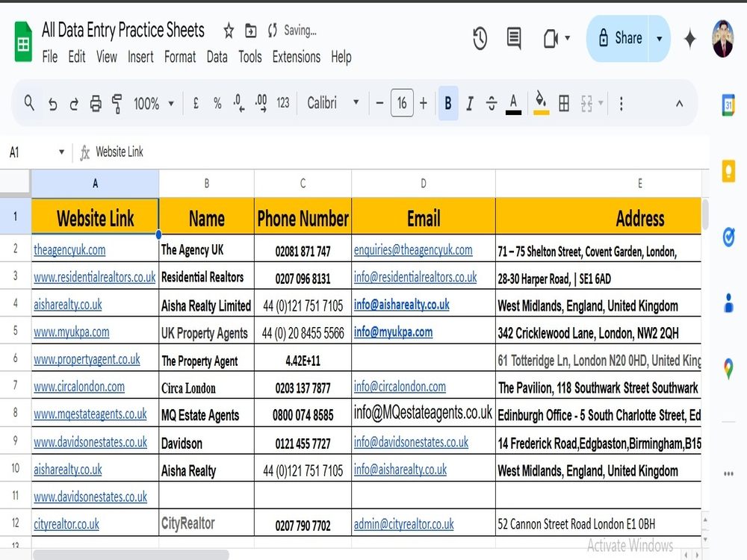Open the Name box dropdown arrow
The image size is (747, 560).
(61, 152)
